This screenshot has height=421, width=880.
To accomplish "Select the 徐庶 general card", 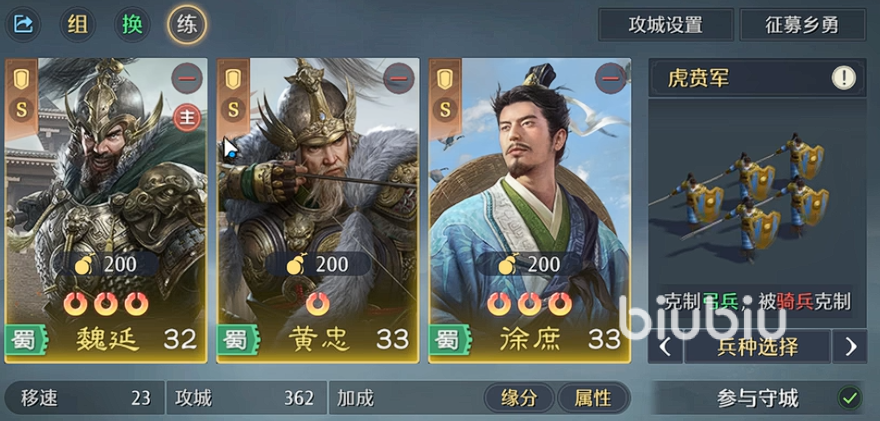I will tap(530, 210).
